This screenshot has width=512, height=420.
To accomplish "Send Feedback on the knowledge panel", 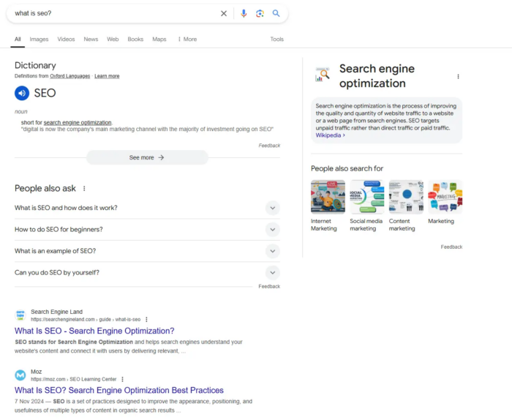I will pyautogui.click(x=451, y=247).
